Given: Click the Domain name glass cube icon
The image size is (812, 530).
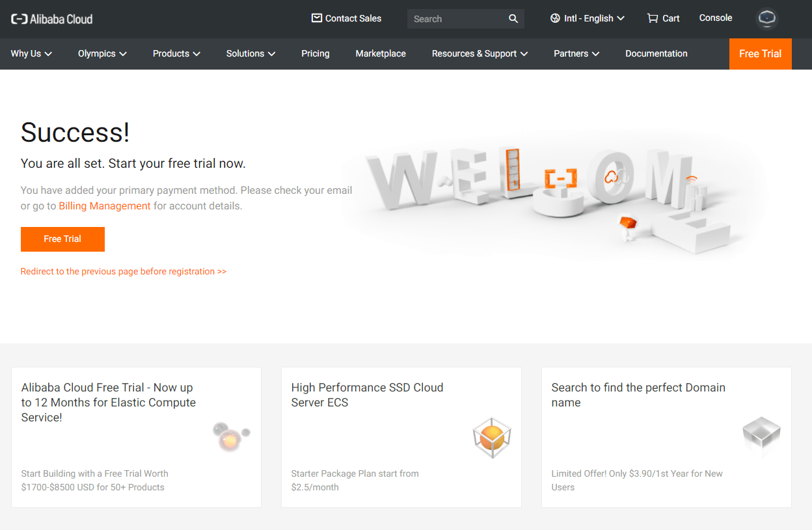Looking at the screenshot, I should pos(761,434).
